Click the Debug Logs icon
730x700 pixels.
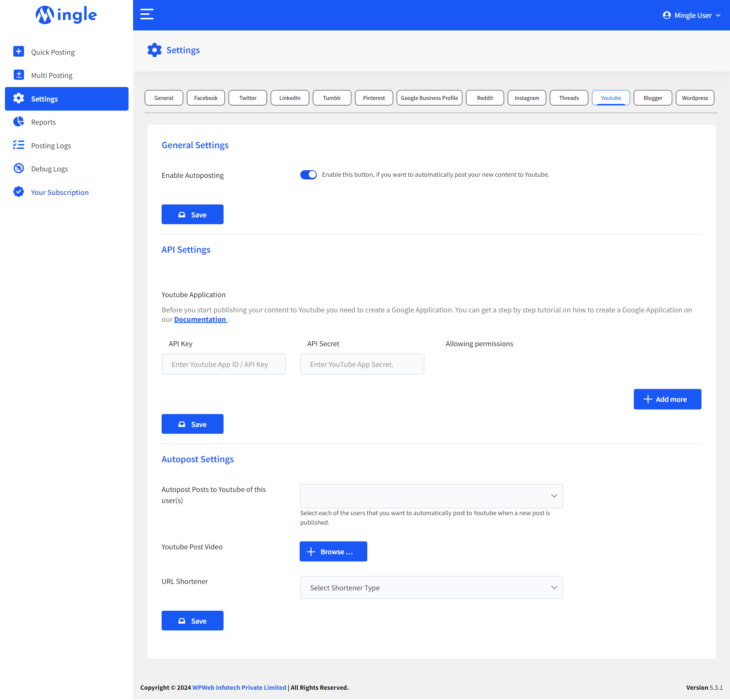point(19,168)
